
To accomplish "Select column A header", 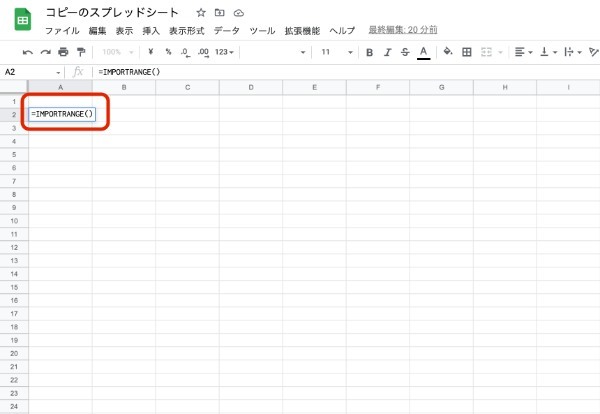I will [x=60, y=88].
